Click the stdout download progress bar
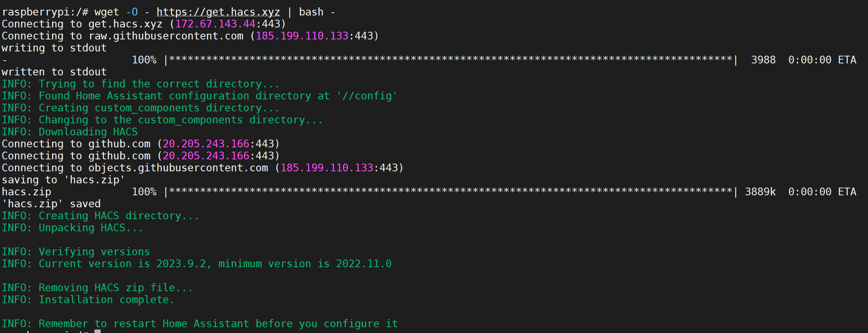This screenshot has width=868, height=333. [x=451, y=60]
